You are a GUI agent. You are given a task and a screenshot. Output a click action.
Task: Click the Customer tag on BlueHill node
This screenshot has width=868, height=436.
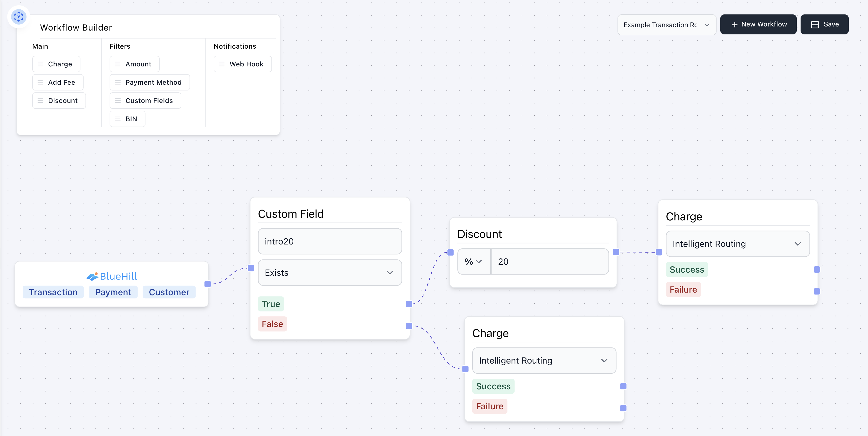click(169, 292)
